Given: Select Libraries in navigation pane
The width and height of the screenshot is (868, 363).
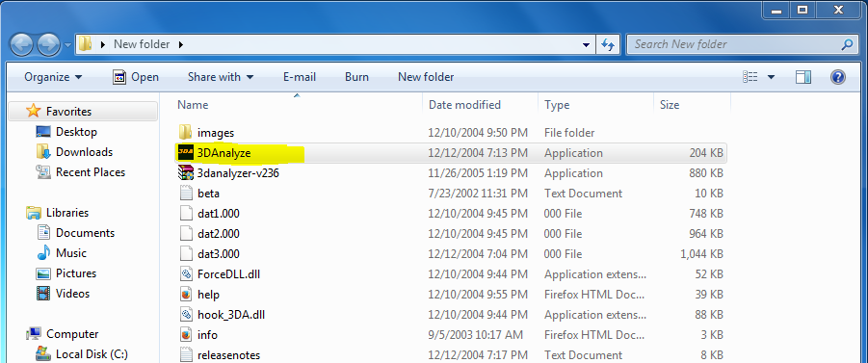Looking at the screenshot, I should coord(67,213).
